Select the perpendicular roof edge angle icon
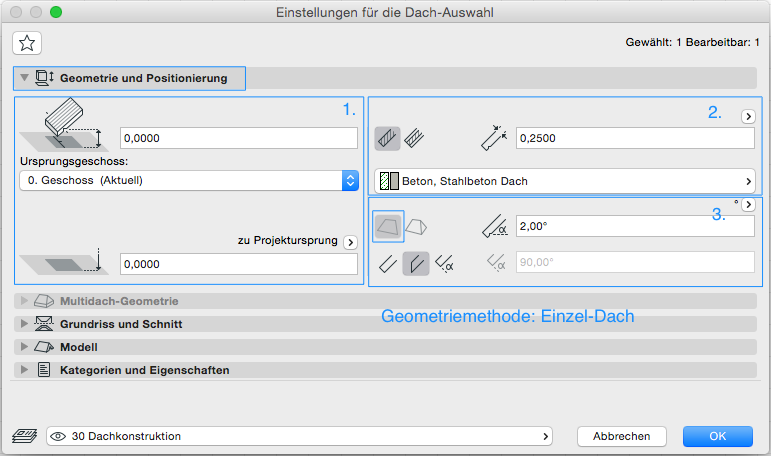 tap(387, 263)
